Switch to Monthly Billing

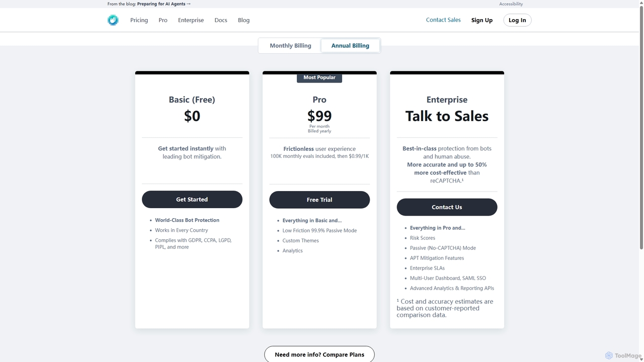pyautogui.click(x=290, y=46)
